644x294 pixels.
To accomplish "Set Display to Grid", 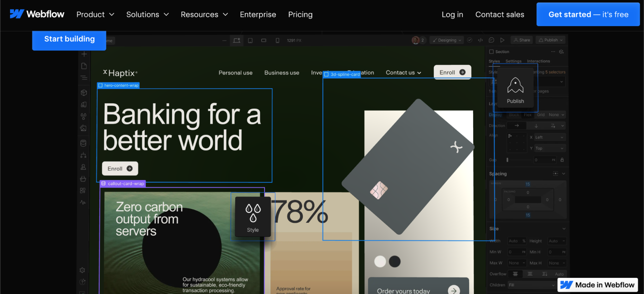I will 541,115.
